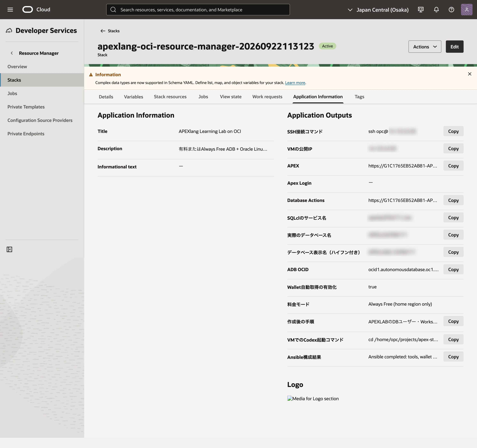This screenshot has height=448, width=477.
Task: Focus the resource search field
Action: point(198,10)
